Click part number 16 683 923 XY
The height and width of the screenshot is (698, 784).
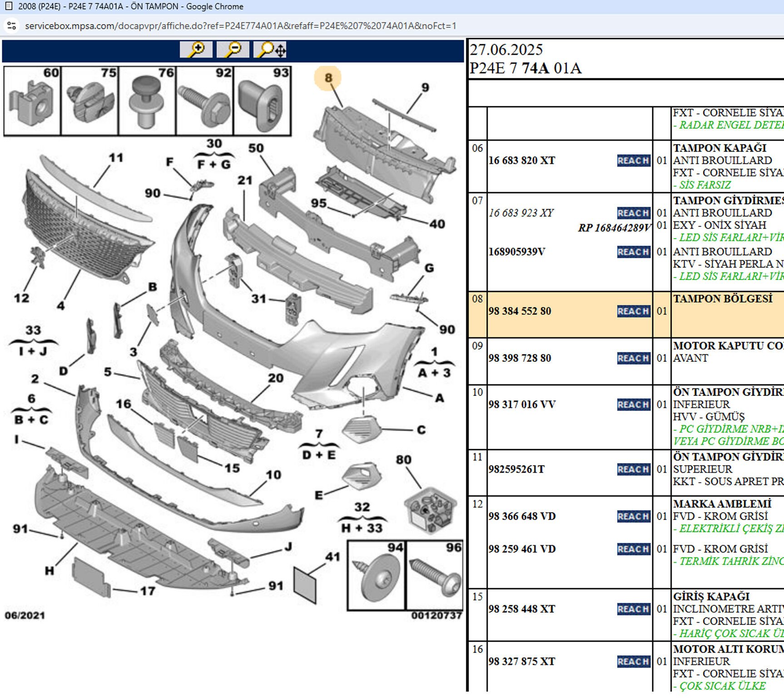pyautogui.click(x=521, y=213)
